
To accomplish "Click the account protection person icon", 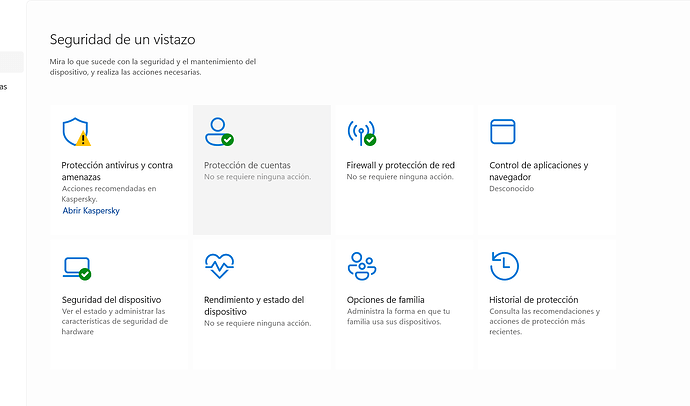I will [x=218, y=131].
